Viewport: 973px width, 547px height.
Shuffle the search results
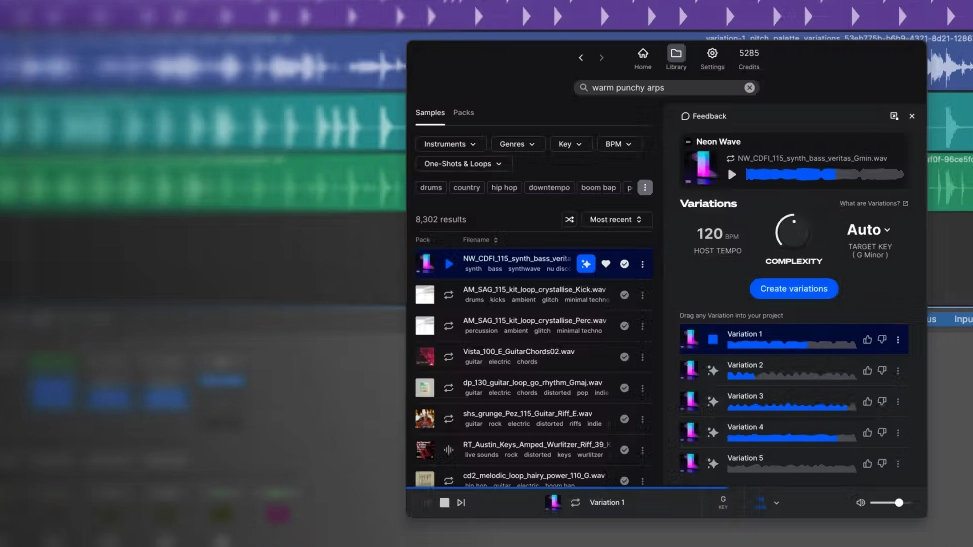coord(569,220)
